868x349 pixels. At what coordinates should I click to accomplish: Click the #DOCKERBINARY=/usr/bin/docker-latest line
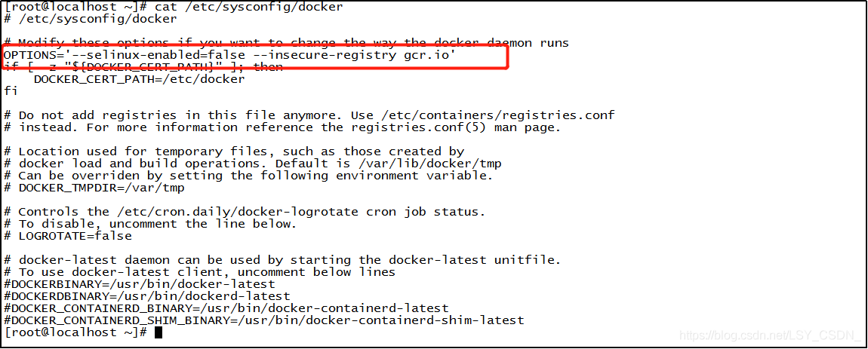point(140,284)
